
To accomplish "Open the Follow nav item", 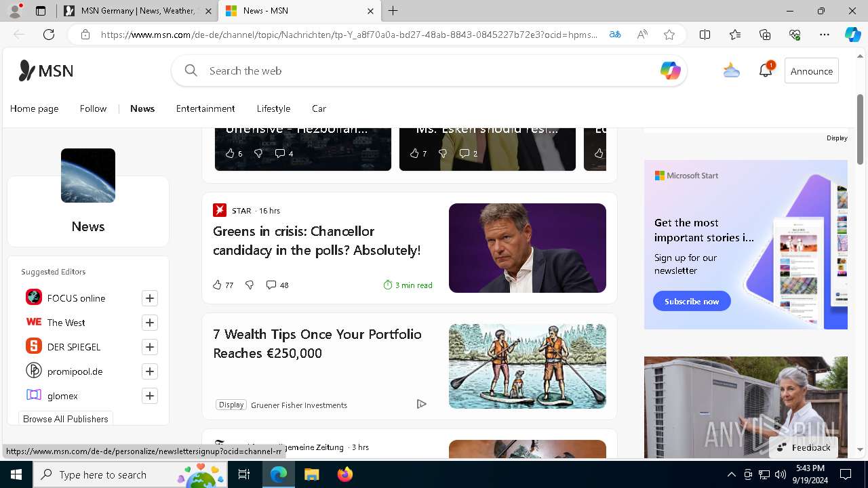I will [93, 108].
